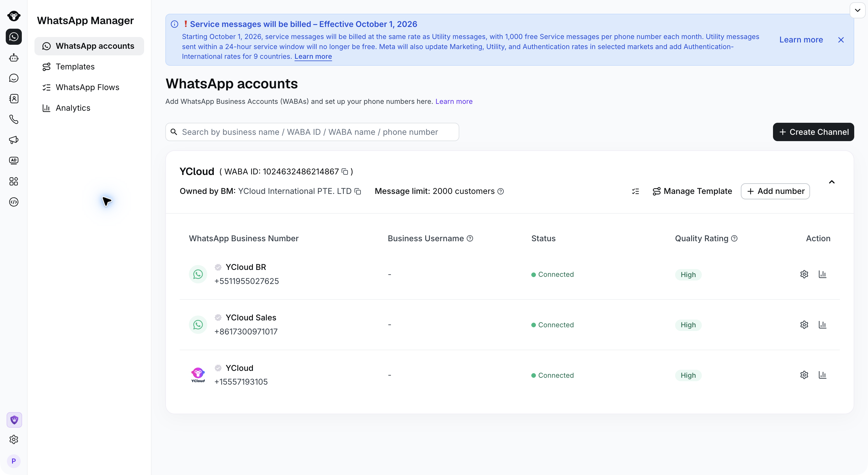The height and width of the screenshot is (475, 868).
Task: Open settings gear for +15557193105 number
Action: (x=804, y=375)
